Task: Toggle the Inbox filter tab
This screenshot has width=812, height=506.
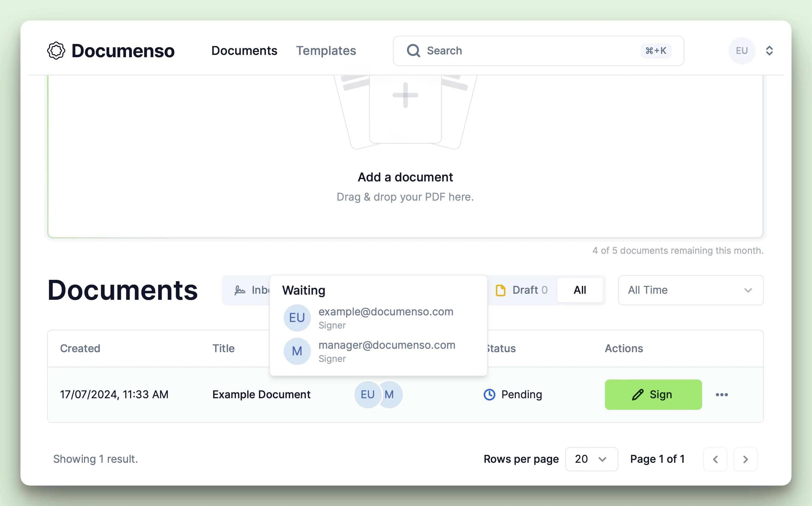Action: (x=254, y=290)
